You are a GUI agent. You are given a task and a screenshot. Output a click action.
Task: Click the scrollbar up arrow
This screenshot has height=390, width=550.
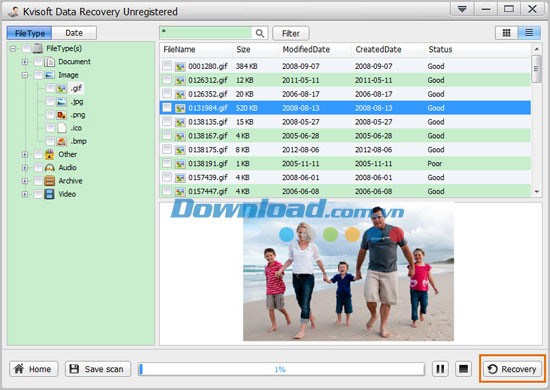pyautogui.click(x=536, y=49)
